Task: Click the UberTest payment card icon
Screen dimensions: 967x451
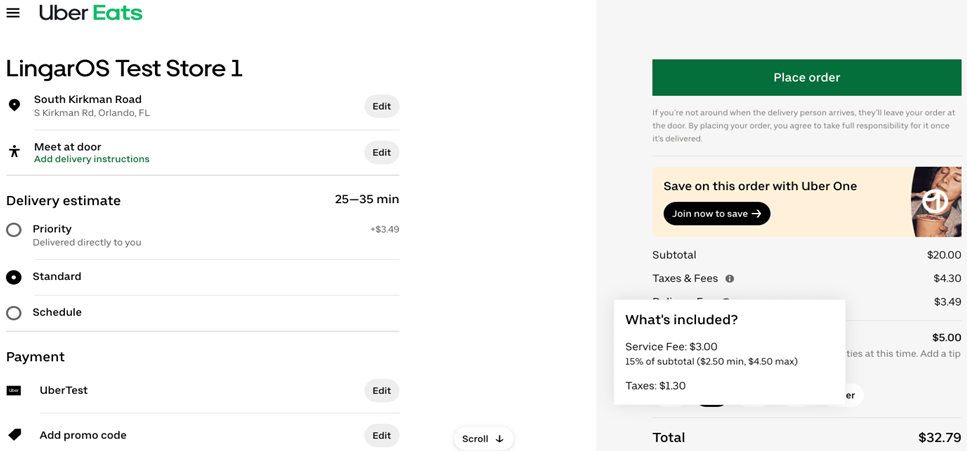Action: [x=14, y=391]
